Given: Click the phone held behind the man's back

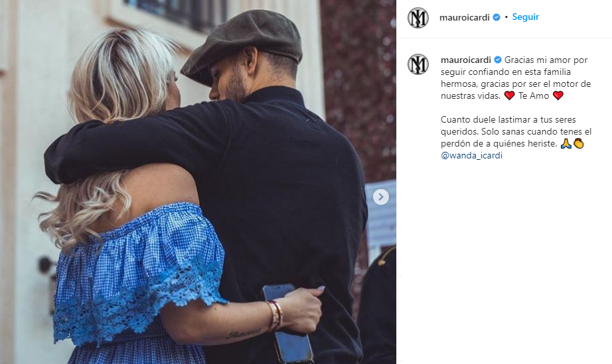Looking at the screenshot, I should click(x=288, y=323).
